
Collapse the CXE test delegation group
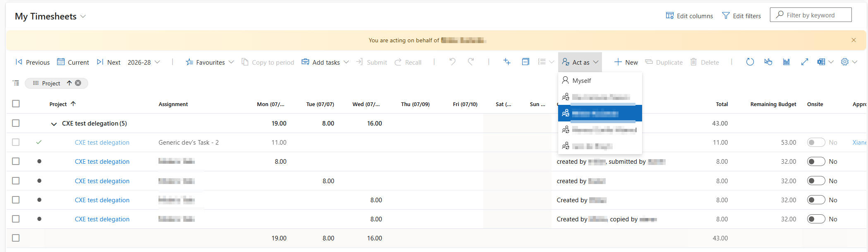[x=54, y=124]
